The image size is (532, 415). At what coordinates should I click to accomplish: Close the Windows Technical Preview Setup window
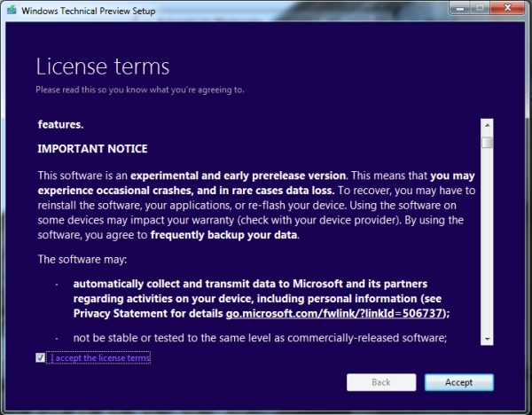click(507, 8)
